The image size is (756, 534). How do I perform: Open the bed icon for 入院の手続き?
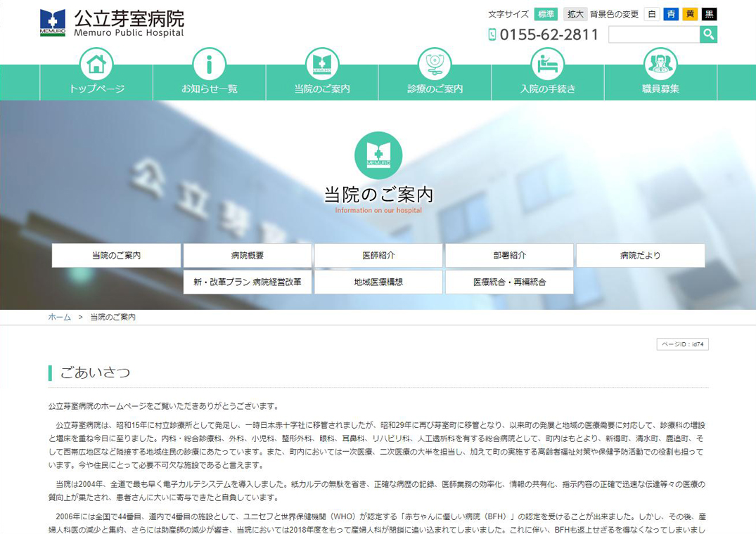[547, 65]
